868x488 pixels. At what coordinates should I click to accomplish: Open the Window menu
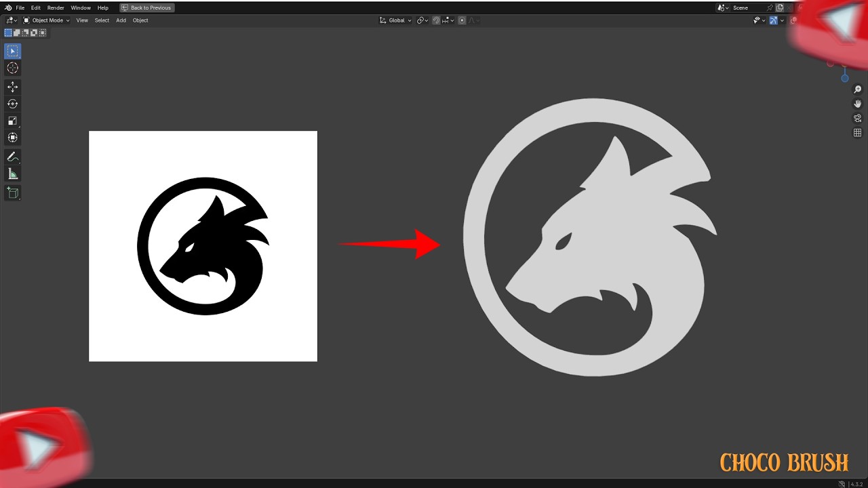(81, 7)
